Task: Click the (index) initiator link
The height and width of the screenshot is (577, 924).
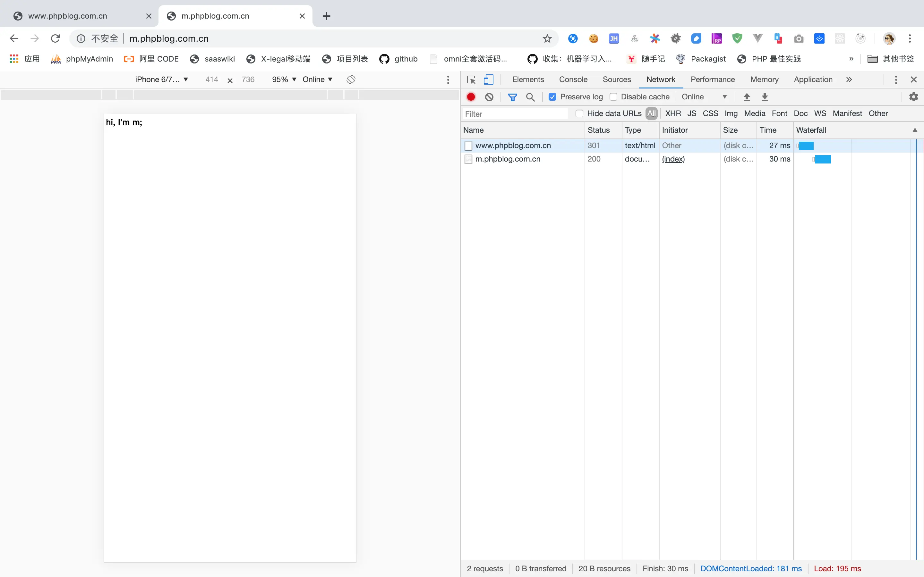Action: click(673, 159)
